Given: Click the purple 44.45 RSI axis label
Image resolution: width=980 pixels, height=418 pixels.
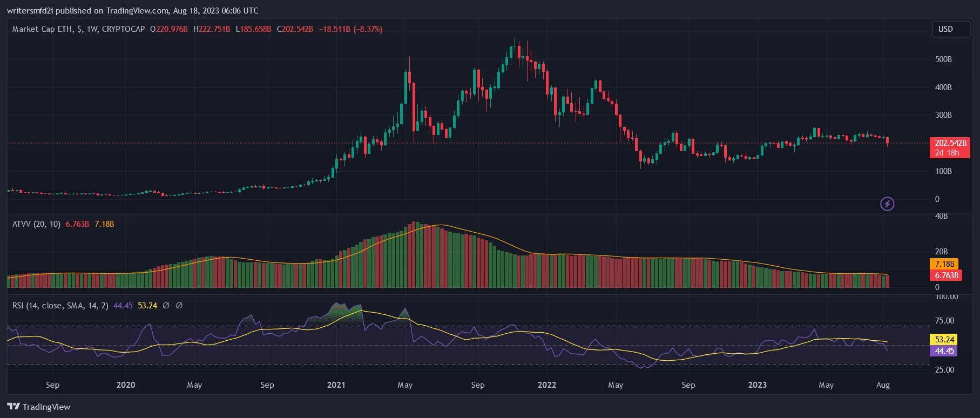Looking at the screenshot, I should click(944, 351).
